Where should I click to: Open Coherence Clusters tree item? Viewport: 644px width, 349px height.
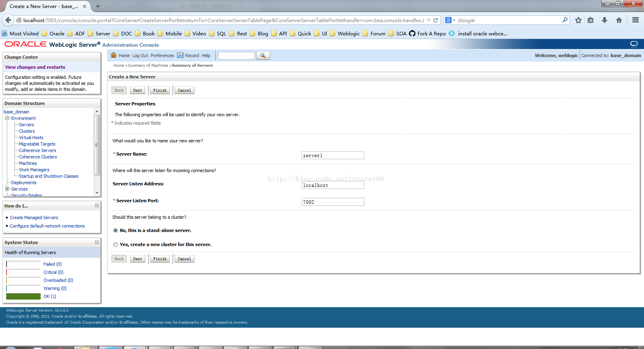[x=38, y=157]
